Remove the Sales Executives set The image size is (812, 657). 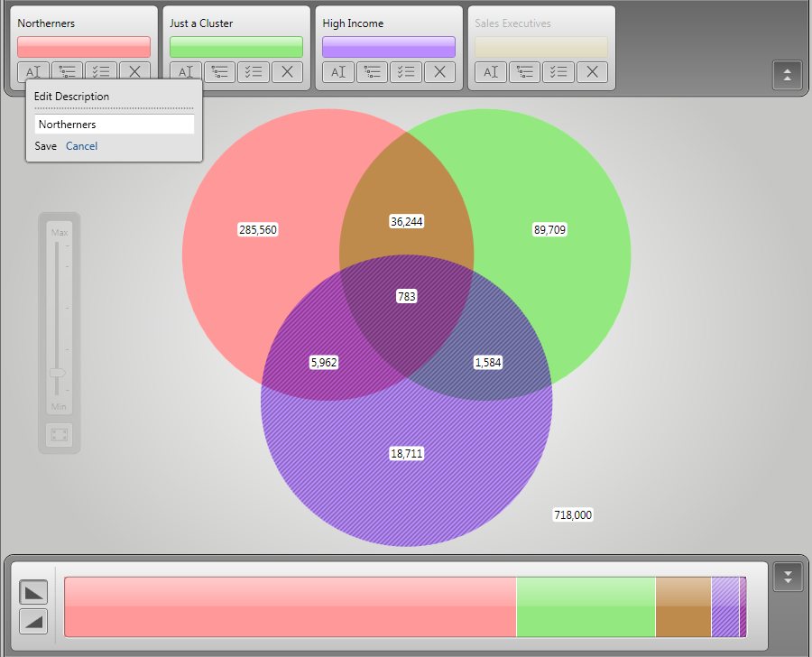point(593,72)
